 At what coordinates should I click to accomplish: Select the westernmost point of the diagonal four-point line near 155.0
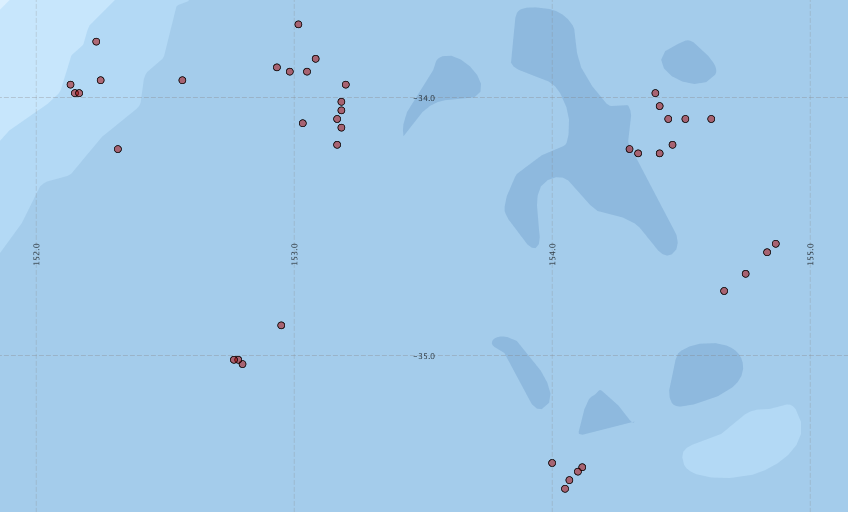(x=724, y=291)
